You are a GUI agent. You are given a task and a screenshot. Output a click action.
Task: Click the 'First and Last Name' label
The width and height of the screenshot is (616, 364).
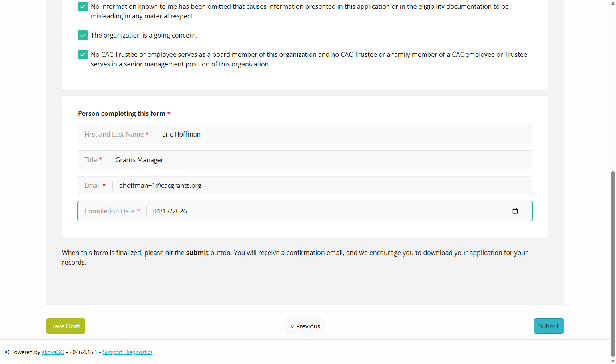114,134
